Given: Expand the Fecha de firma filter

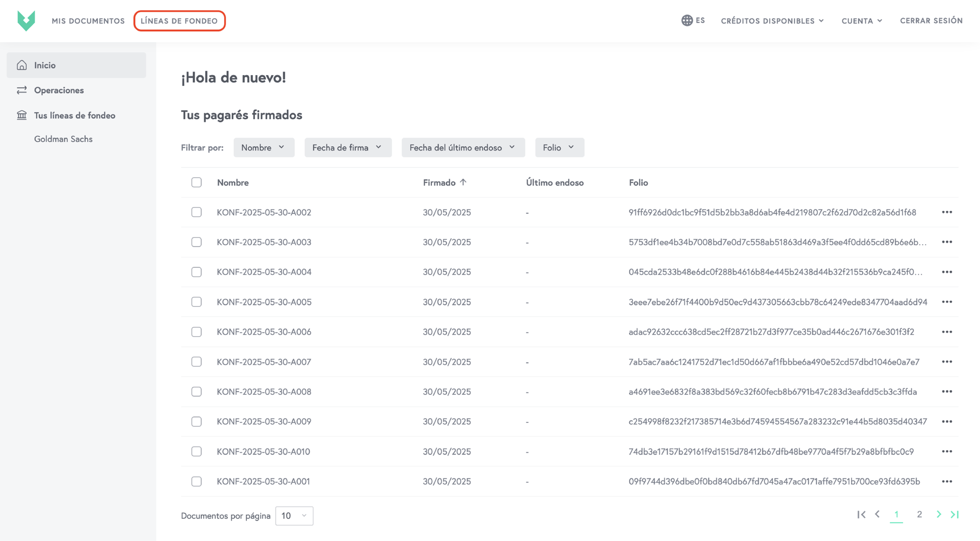Looking at the screenshot, I should pyautogui.click(x=348, y=147).
